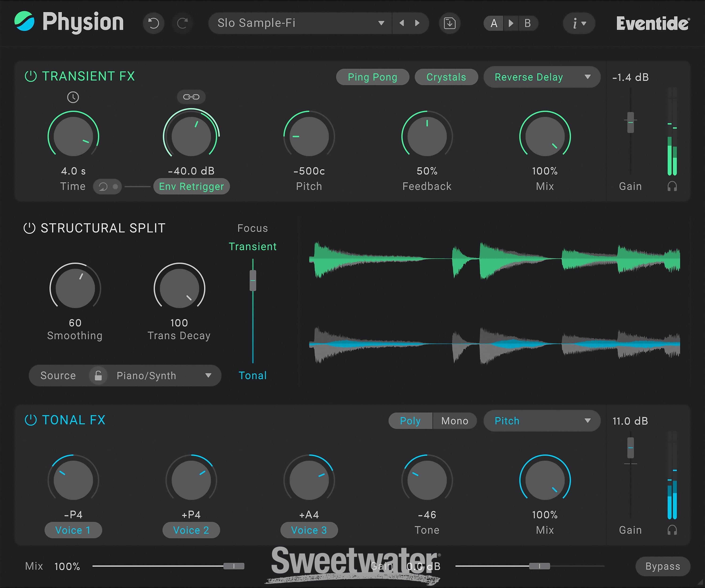705x588 pixels.
Task: Click the tempo sync clock icon above Time
Action: pos(73,97)
